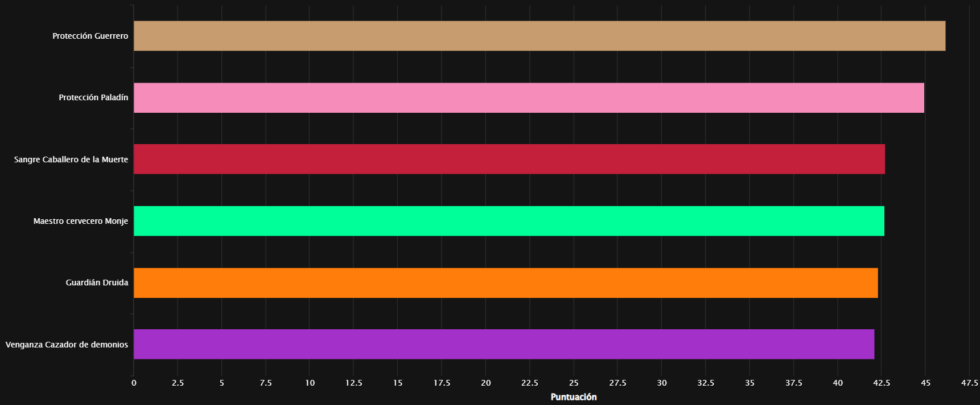The height and width of the screenshot is (405, 980).
Task: Click the 10 tick label on x-axis
Action: coord(310,383)
